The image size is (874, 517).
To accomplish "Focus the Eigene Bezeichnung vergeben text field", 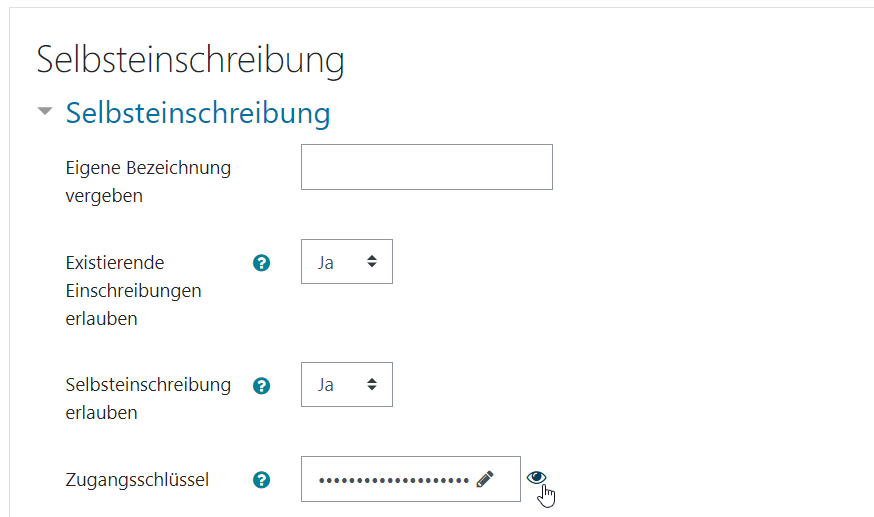I will point(427,167).
